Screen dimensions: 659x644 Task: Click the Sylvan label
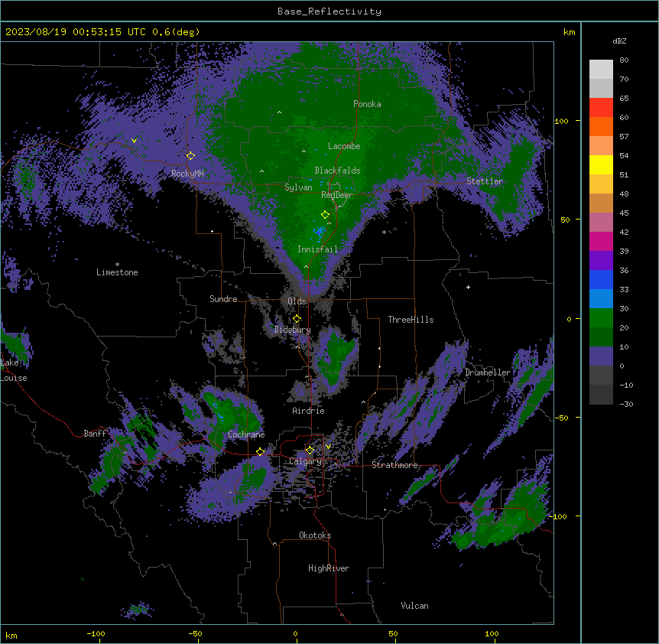click(298, 187)
